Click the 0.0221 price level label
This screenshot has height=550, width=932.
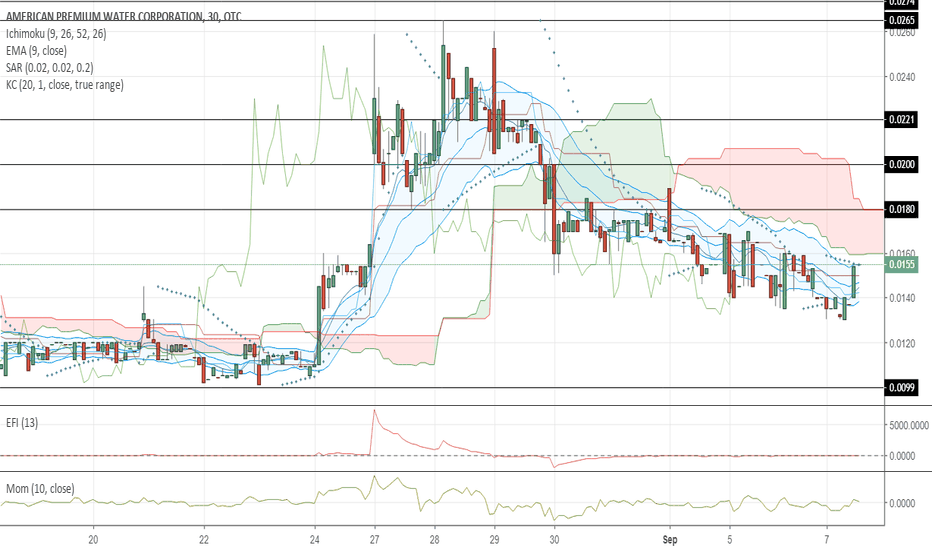(902, 120)
